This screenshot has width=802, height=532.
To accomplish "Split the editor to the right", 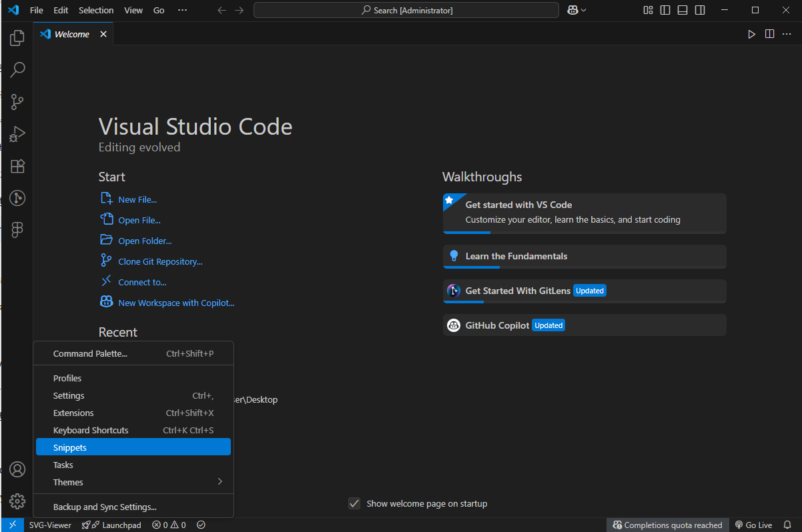I will click(769, 34).
